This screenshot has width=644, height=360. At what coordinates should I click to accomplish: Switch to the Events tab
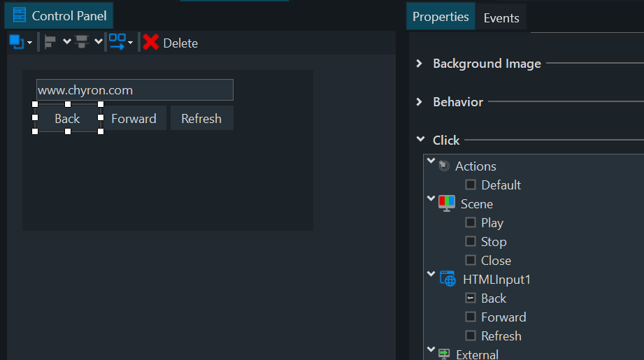click(501, 18)
